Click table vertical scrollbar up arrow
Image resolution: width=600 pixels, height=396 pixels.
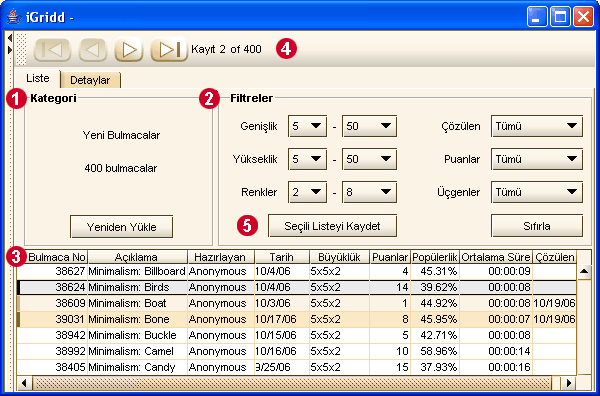click(x=584, y=272)
